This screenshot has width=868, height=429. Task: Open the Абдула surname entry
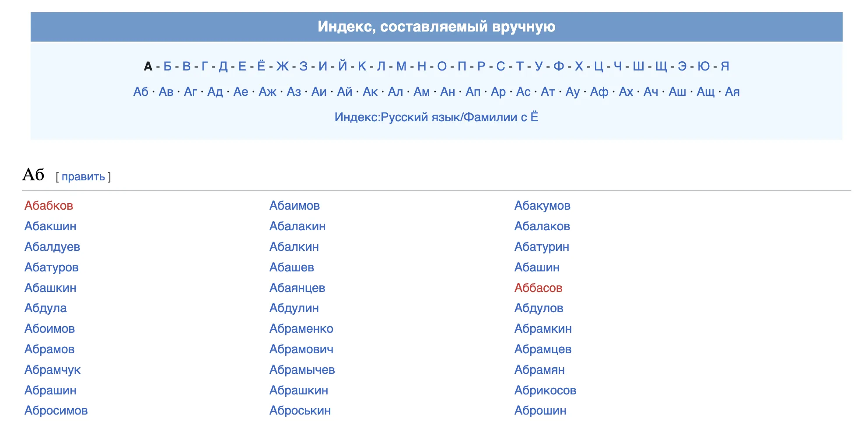click(x=45, y=308)
